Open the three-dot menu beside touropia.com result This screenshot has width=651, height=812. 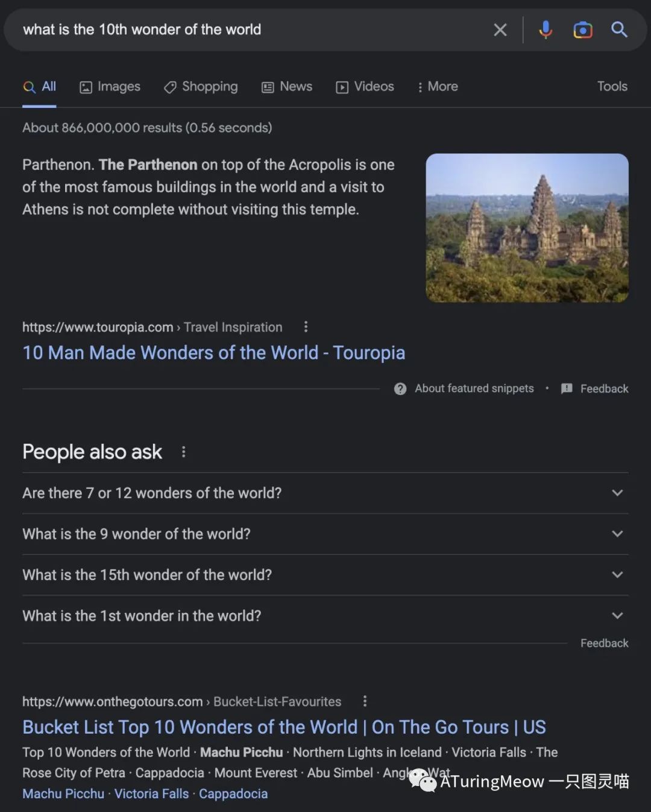point(306,327)
